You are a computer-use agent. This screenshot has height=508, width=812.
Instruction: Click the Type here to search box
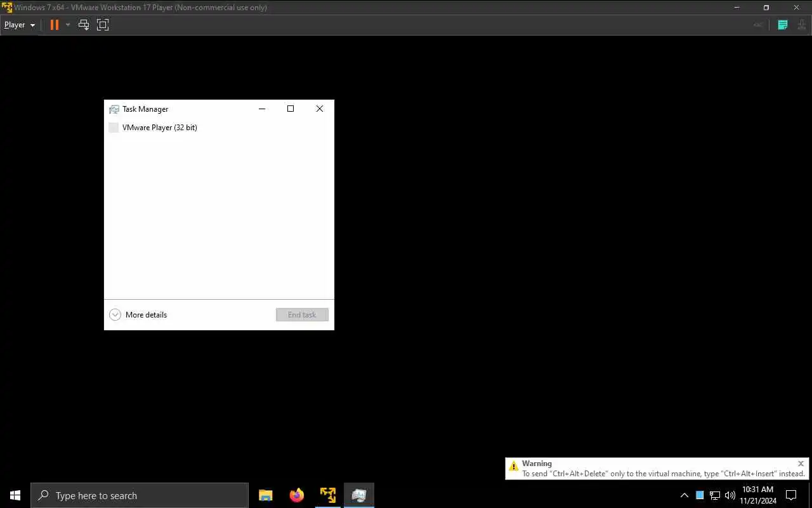click(140, 495)
